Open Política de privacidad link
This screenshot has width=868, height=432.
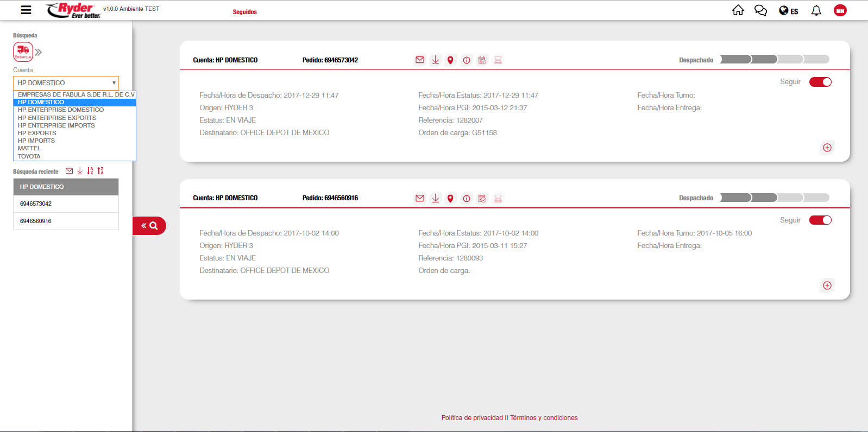click(472, 418)
